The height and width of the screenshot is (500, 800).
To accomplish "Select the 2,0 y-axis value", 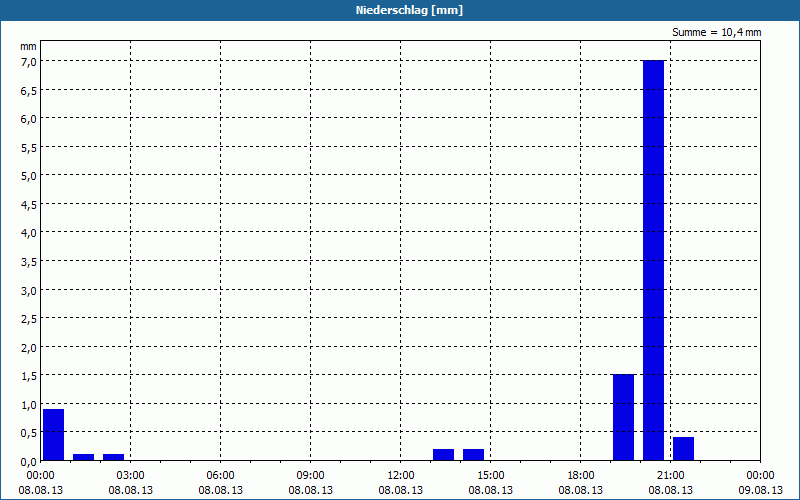I will click(28, 347).
